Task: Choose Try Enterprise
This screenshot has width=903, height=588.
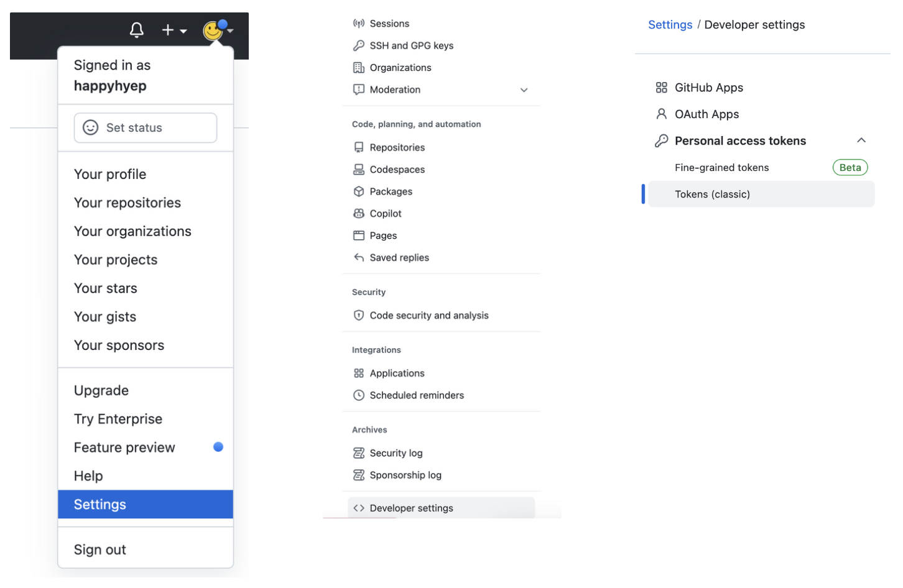Action: [118, 419]
